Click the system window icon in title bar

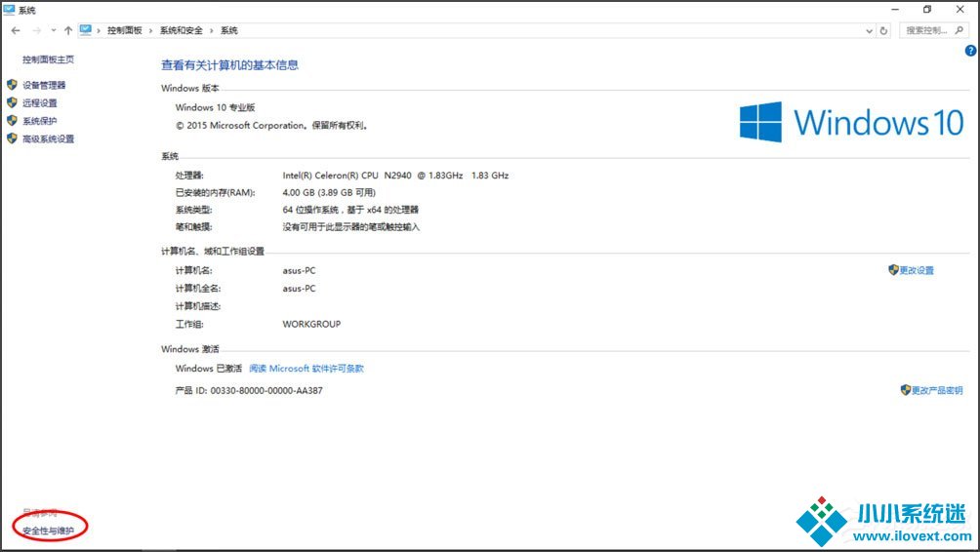tap(9, 10)
